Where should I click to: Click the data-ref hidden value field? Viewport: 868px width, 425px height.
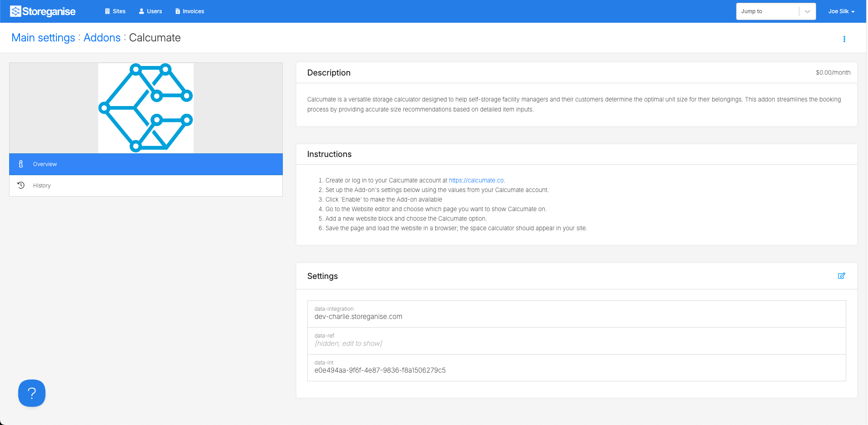click(x=577, y=341)
